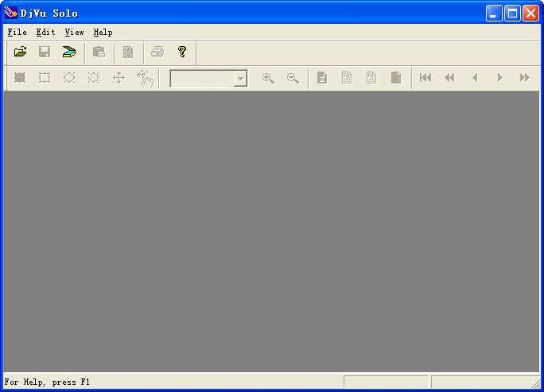This screenshot has height=392, width=544.
Task: Go to the next page
Action: [x=499, y=78]
